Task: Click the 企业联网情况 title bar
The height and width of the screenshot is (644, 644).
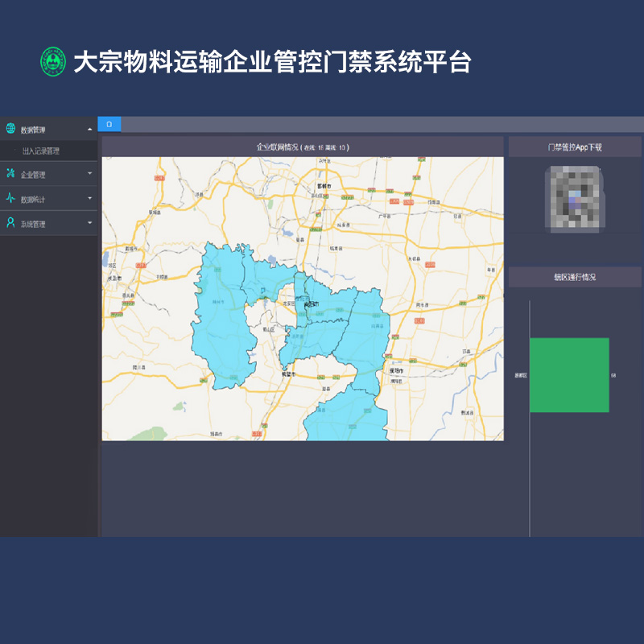Action: point(302,147)
